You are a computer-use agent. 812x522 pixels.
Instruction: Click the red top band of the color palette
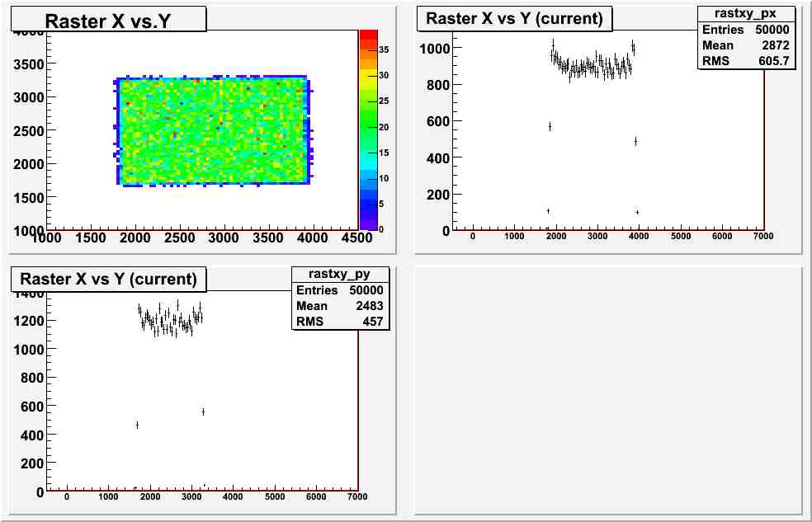pos(368,35)
